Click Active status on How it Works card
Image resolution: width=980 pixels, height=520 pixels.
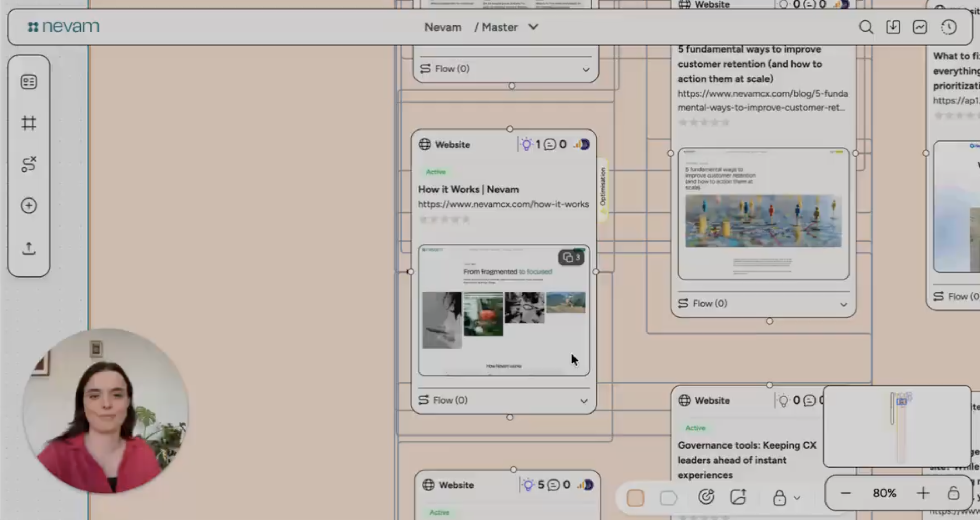tap(436, 172)
